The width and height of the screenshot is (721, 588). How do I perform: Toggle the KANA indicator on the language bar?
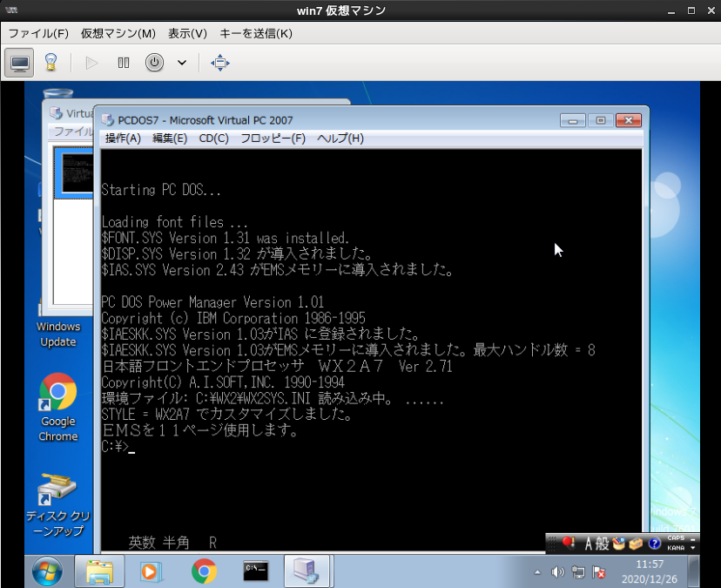(x=676, y=548)
